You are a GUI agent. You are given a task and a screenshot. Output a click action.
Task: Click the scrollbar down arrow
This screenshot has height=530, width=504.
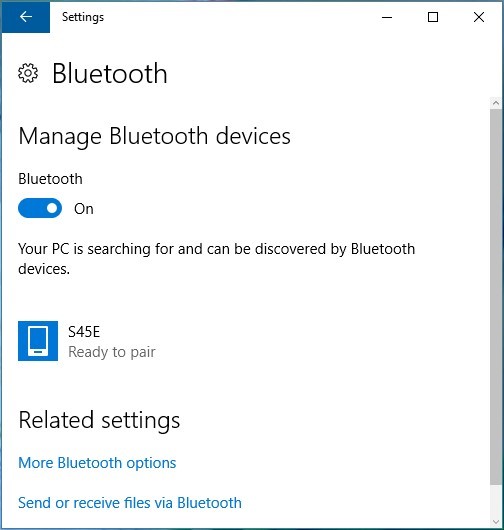[496, 522]
